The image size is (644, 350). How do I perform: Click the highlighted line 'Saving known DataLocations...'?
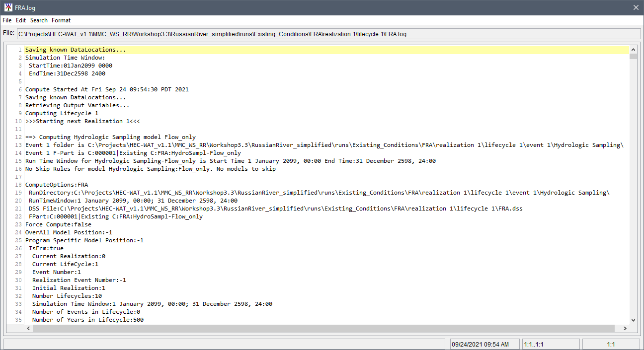tap(75, 49)
